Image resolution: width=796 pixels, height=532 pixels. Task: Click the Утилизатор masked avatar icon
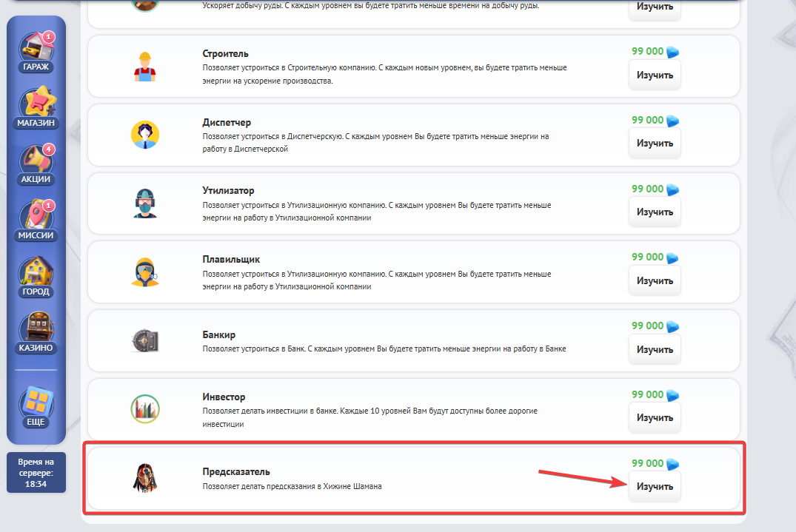pyautogui.click(x=145, y=203)
